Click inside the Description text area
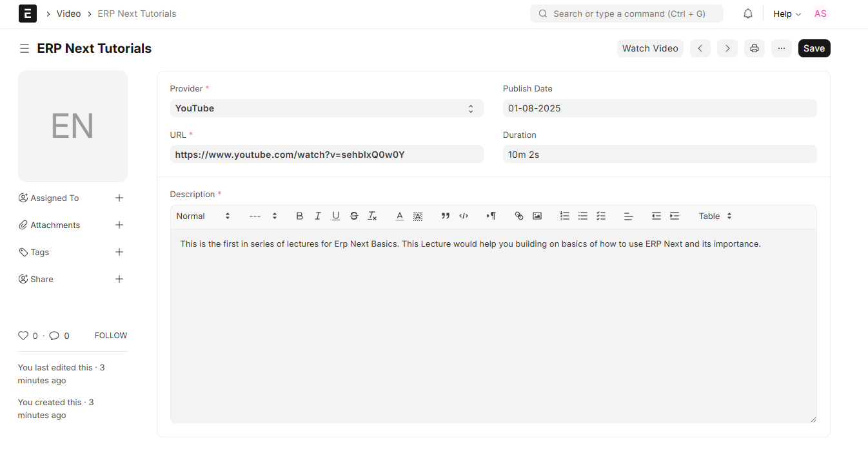The width and height of the screenshot is (868, 449). coord(493,325)
